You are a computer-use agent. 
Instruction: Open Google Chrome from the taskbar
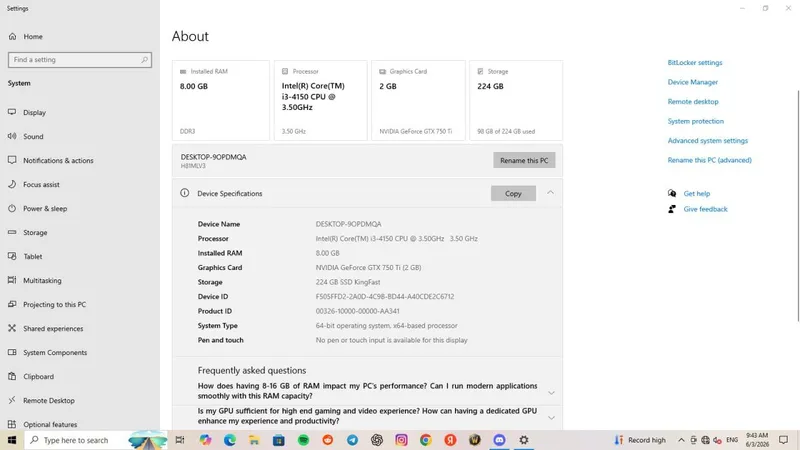coord(426,440)
